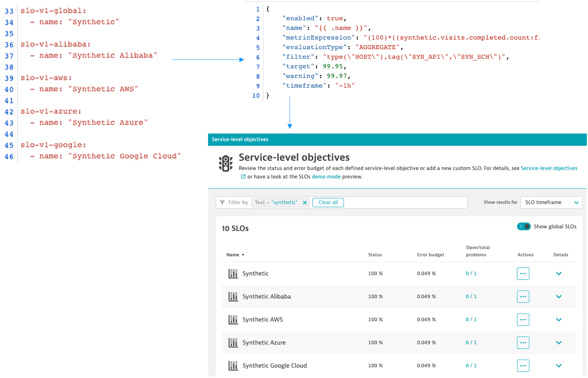The image size is (588, 378).
Task: Click the Synthetic AWS SLO row icon
Action: pyautogui.click(x=233, y=320)
